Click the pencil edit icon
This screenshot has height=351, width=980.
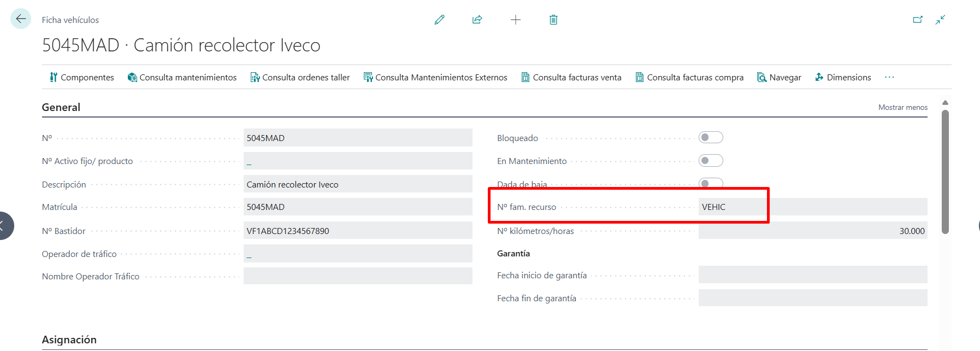pyautogui.click(x=439, y=20)
